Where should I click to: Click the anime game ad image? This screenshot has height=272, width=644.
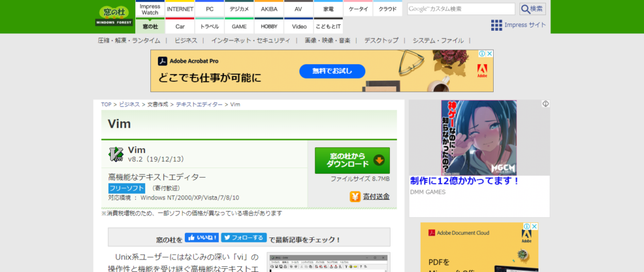(x=479, y=138)
